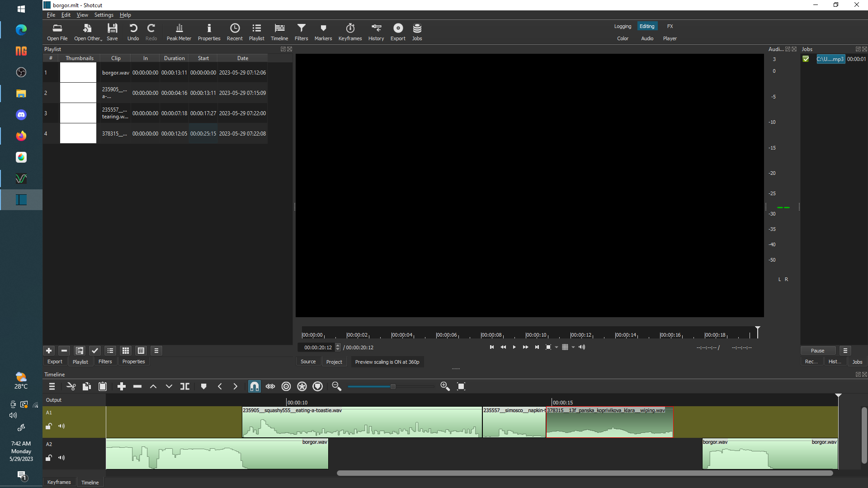Screen dimensions: 868x488
Task: Switch to Player layout
Action: coord(670,38)
